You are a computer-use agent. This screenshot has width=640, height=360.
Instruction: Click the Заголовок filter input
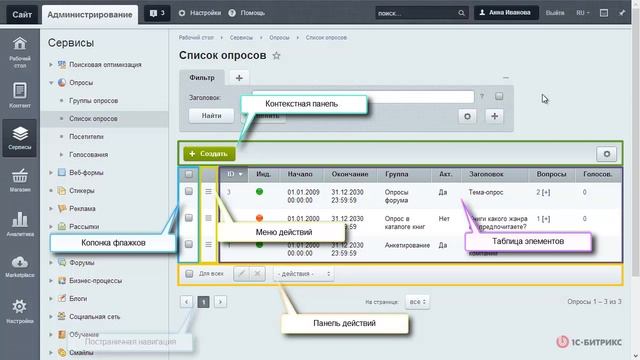tap(363, 97)
